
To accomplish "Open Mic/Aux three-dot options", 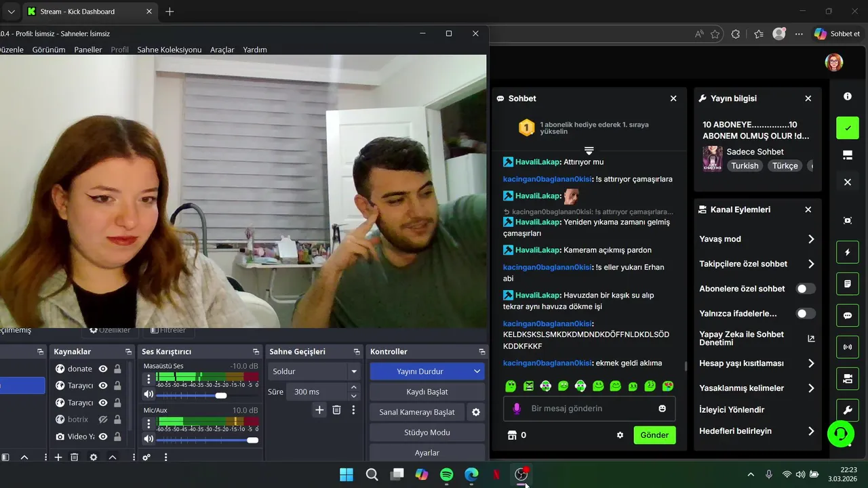I will [x=149, y=424].
